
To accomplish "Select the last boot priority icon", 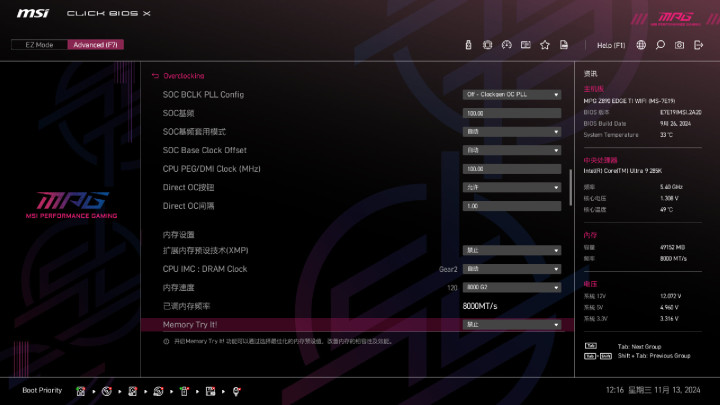I will pos(236,391).
